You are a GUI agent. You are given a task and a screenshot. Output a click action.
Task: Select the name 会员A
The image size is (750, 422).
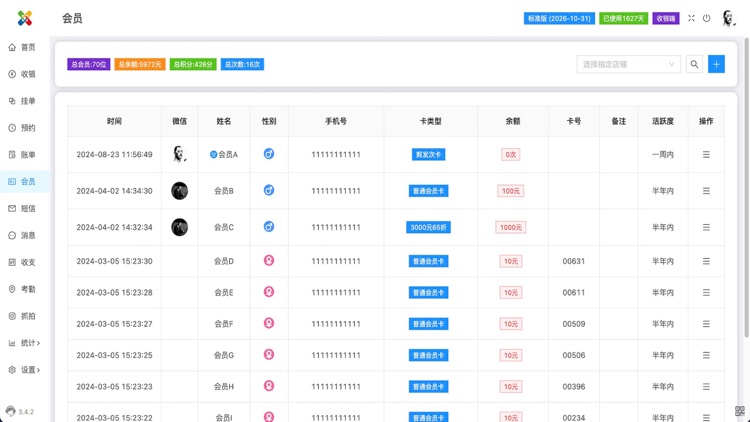228,155
